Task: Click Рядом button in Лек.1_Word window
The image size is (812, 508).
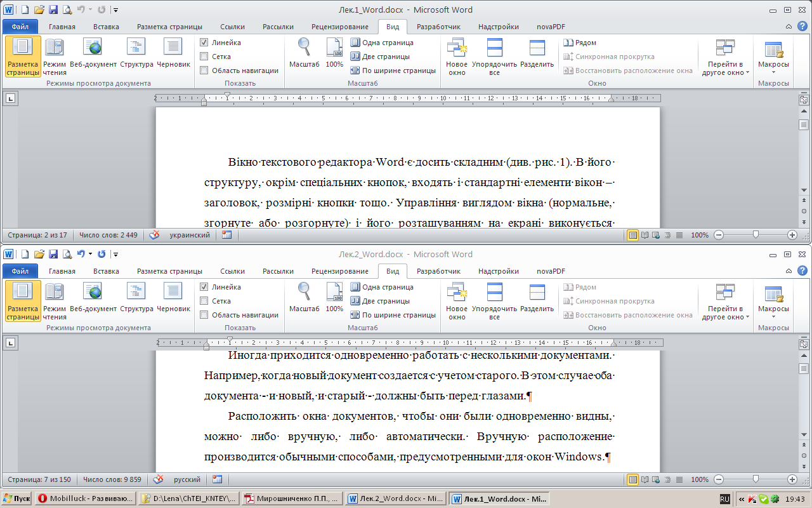Action: [x=580, y=43]
